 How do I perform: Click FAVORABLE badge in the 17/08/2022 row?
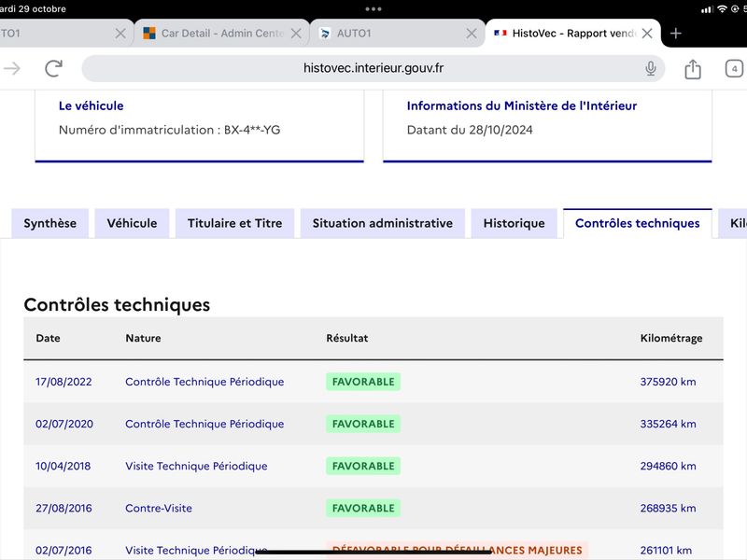[x=363, y=382]
